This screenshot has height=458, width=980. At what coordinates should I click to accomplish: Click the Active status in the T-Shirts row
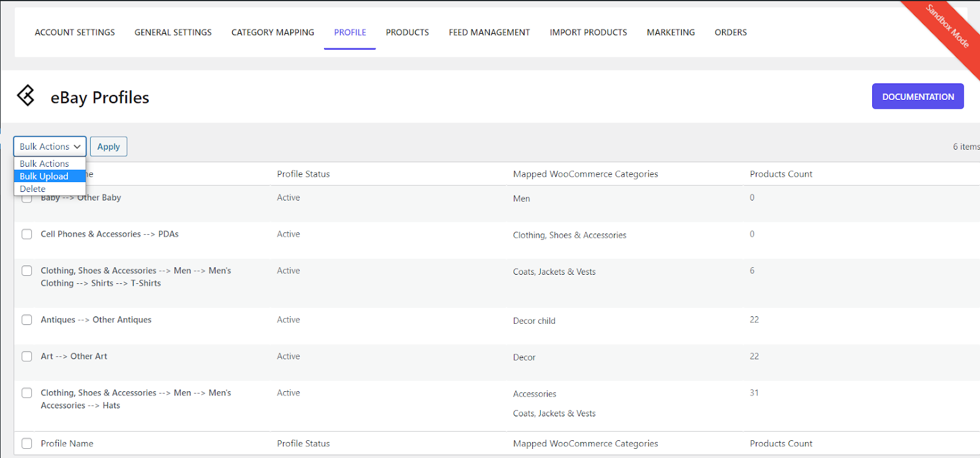[x=288, y=270]
